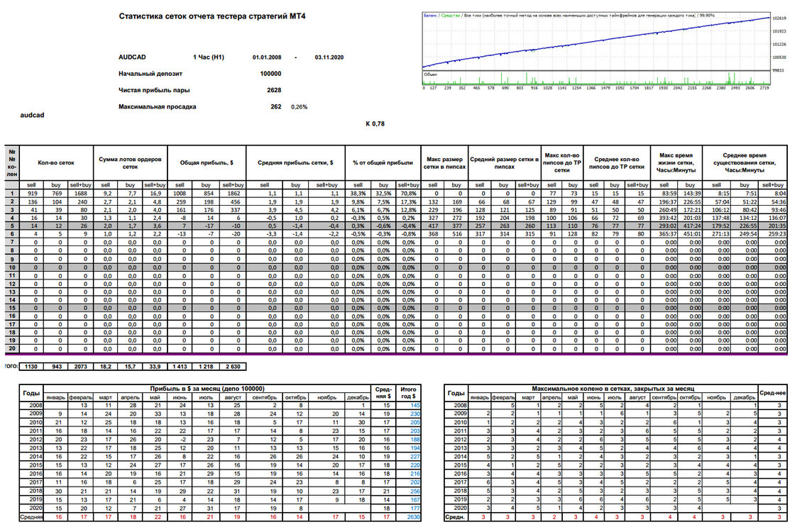The height and width of the screenshot is (532, 802).
Task: Click the '70,8%' profit share cell
Action: 408,194
